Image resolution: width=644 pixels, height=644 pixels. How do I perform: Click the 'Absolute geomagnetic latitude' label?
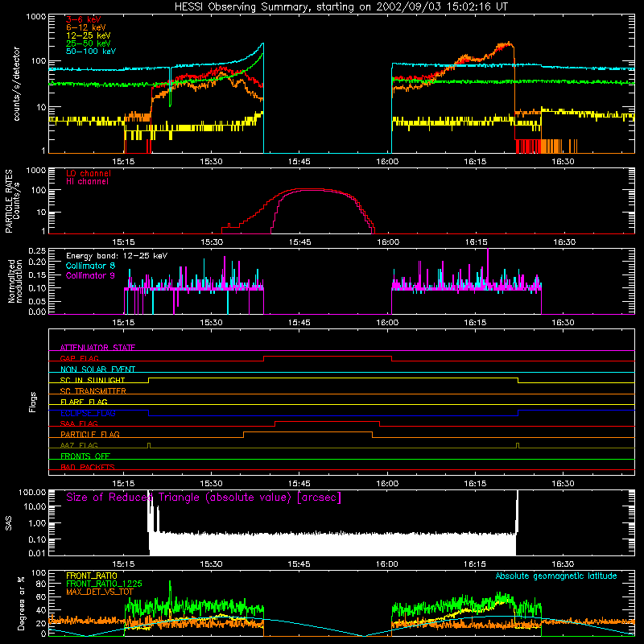(x=556, y=576)
